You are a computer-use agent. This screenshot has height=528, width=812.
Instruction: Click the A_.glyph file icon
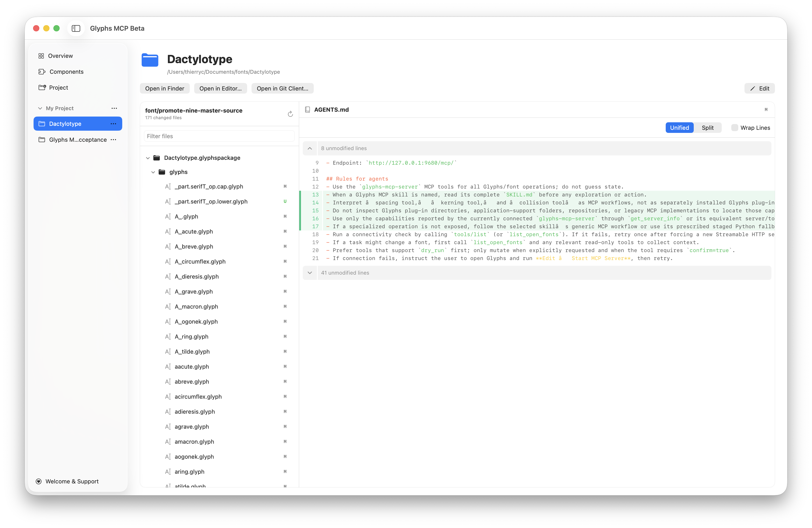[168, 216]
